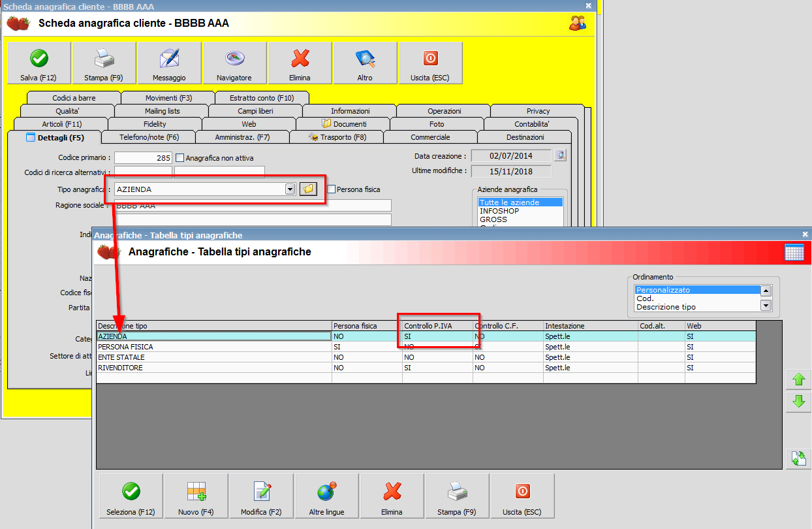This screenshot has width=812, height=529.
Task: Open folder icon next to Tipo anagrafica
Action: point(308,189)
